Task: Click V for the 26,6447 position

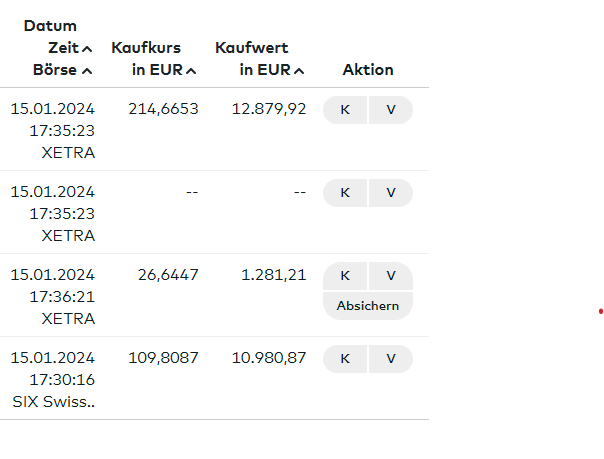Action: point(391,276)
